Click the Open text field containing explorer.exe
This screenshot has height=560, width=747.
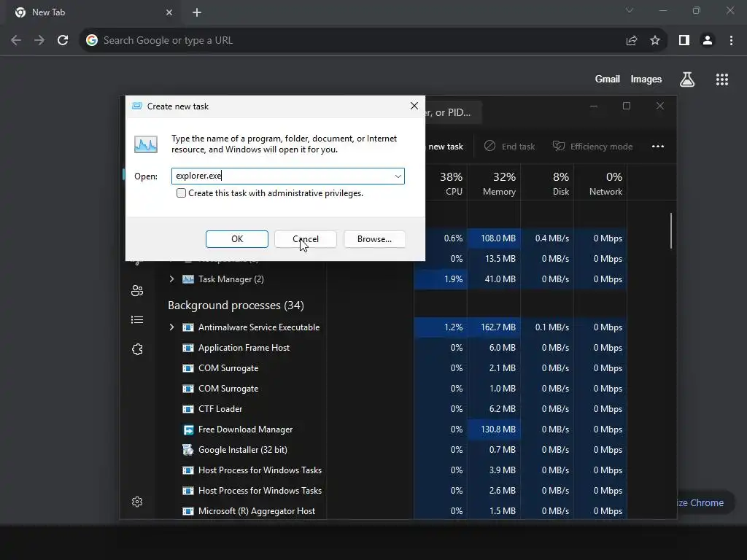[287, 176]
